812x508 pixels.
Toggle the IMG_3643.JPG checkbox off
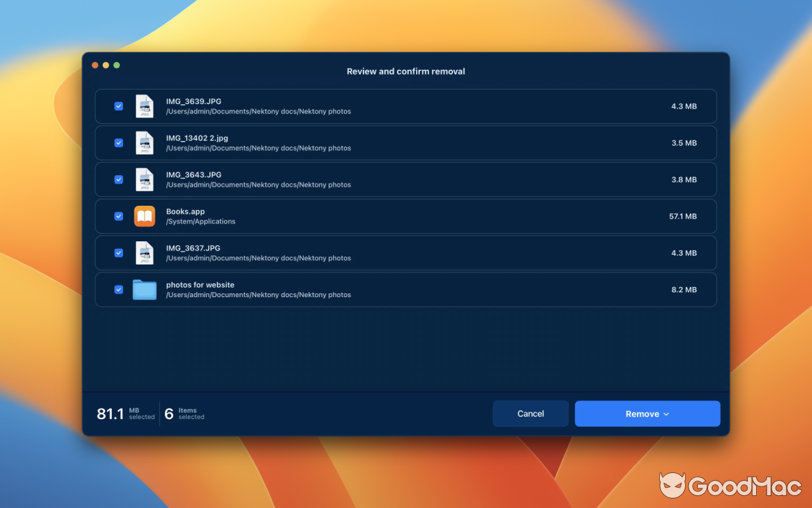[119, 179]
